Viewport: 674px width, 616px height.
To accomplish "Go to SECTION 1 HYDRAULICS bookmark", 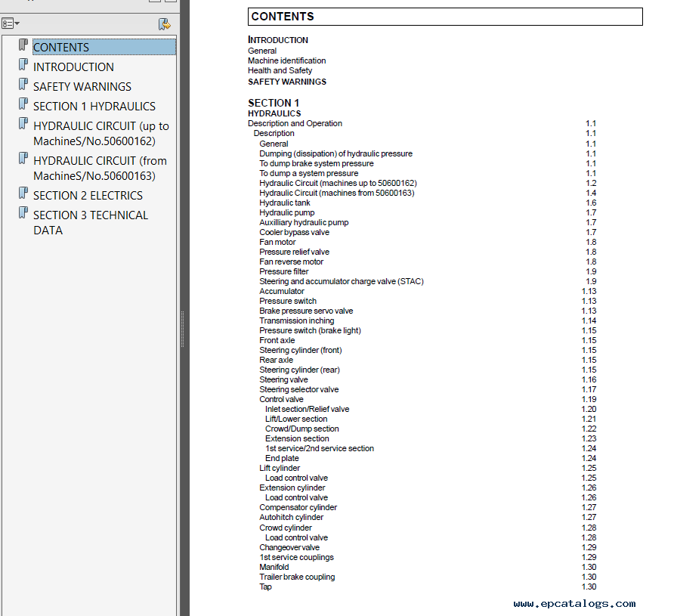I will click(94, 106).
